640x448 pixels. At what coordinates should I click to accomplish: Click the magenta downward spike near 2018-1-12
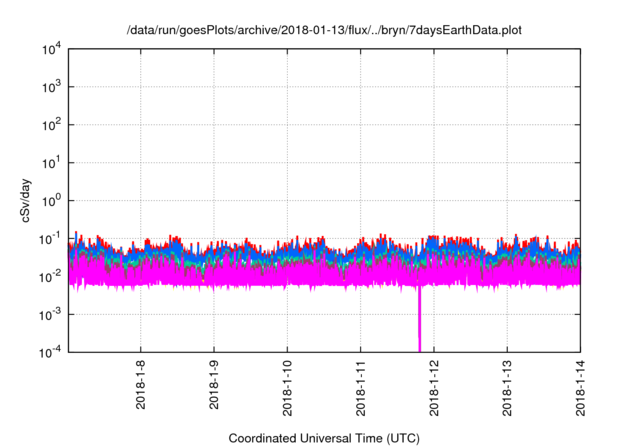(x=419, y=320)
